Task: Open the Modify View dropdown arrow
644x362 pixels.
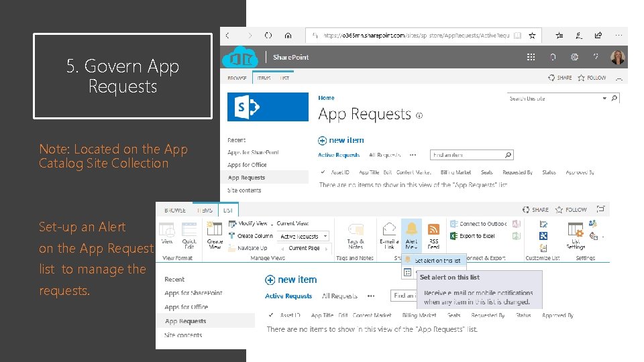Action: pyautogui.click(x=272, y=224)
